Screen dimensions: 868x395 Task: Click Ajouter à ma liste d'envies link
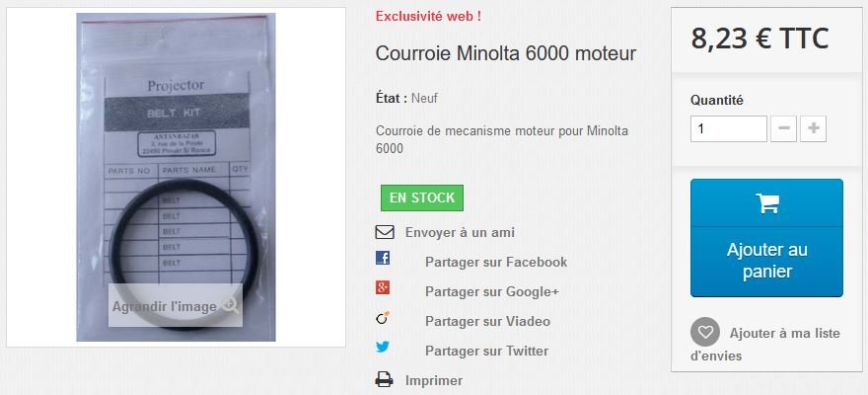coord(765,344)
